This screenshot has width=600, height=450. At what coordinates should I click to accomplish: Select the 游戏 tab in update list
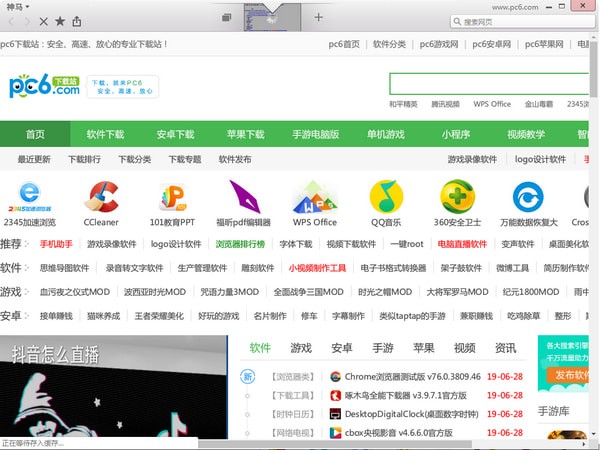300,348
